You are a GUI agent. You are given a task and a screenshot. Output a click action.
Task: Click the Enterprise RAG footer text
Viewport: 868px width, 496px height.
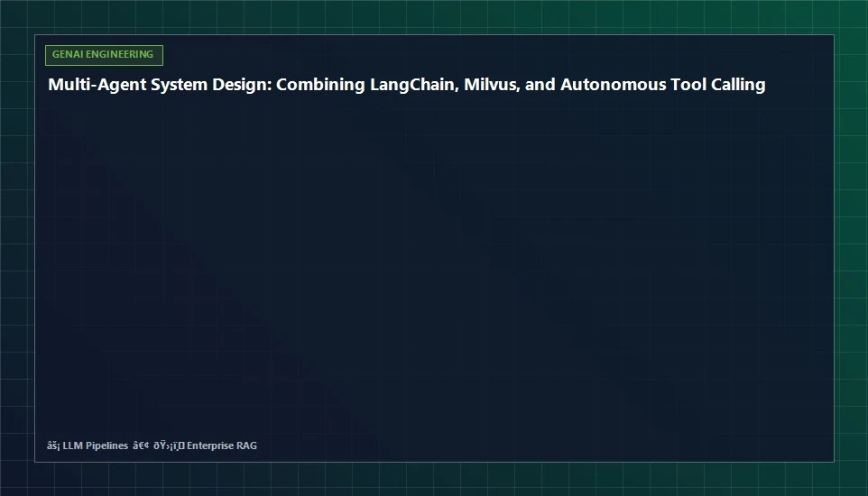tap(221, 445)
